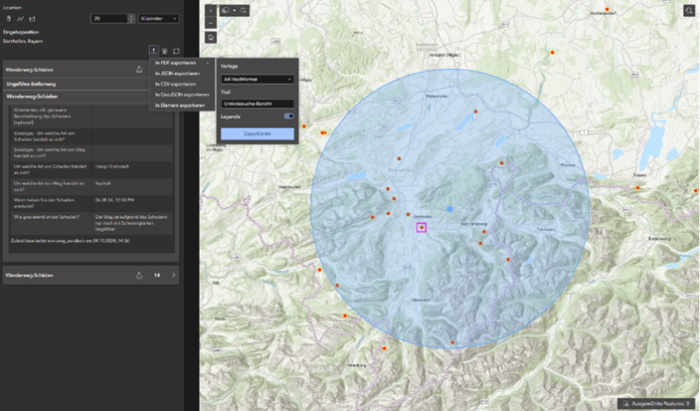Increase buffer distance with up stepper arrow
Viewport: 700px width, 411px height.
pos(131,16)
